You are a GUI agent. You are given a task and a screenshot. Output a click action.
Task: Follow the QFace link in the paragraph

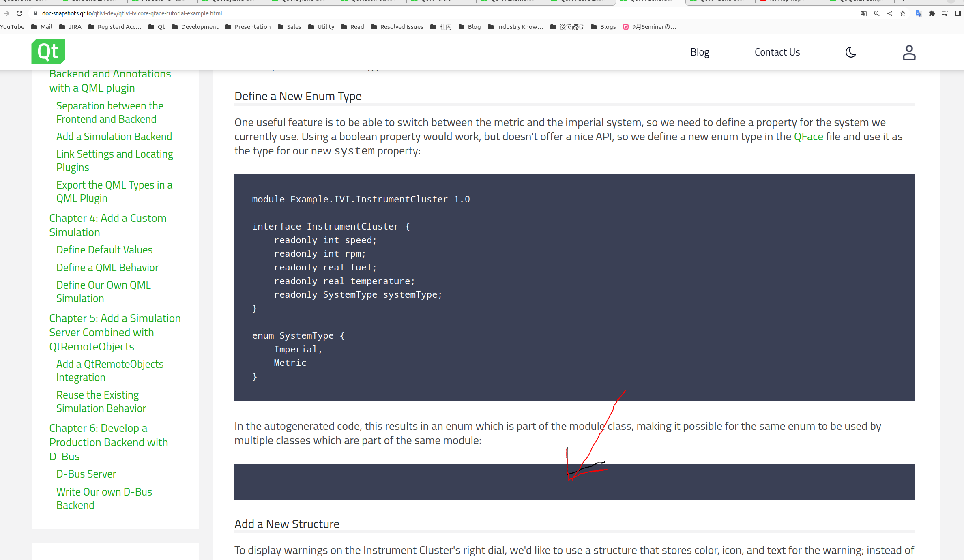coord(808,137)
